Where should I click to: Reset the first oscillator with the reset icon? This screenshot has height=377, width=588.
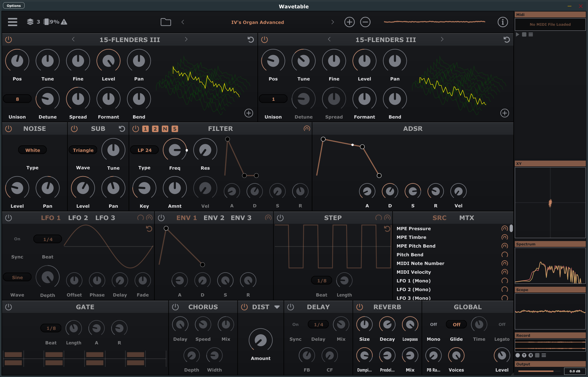click(x=250, y=40)
